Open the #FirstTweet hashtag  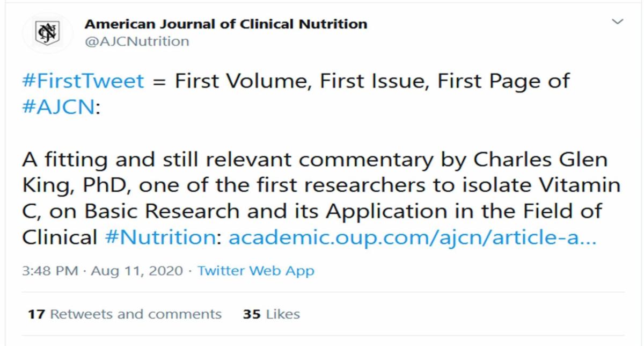pos(83,81)
